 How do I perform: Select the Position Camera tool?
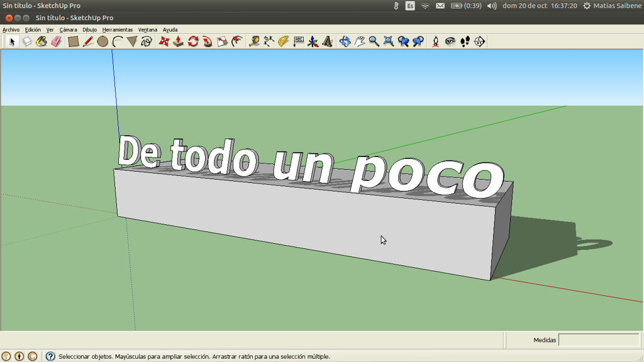435,41
